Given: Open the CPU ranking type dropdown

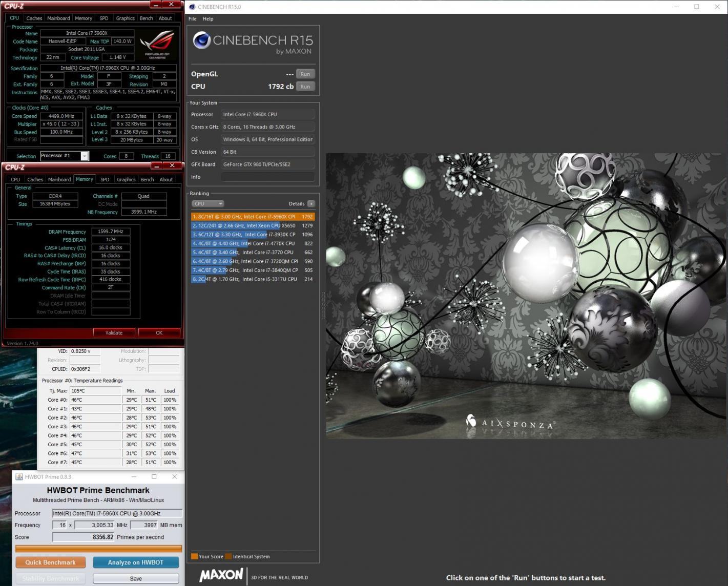Looking at the screenshot, I should [207, 203].
